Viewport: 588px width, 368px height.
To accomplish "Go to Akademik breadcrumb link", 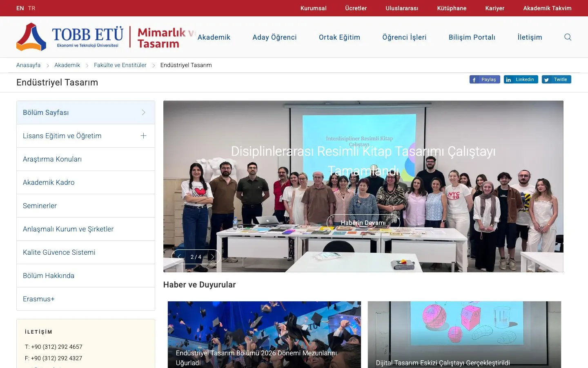I will tap(67, 65).
